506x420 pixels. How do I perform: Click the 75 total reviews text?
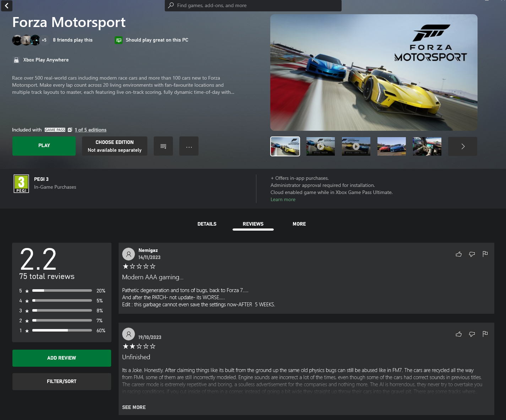[x=47, y=276]
